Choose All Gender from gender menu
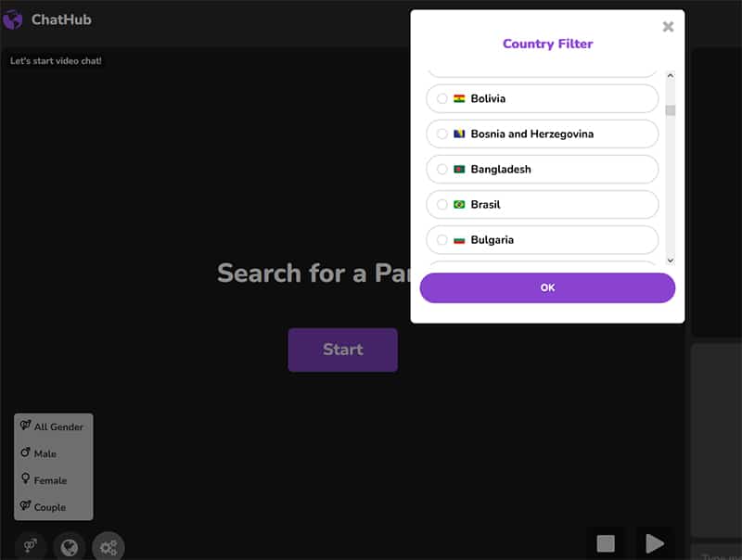 [53, 426]
